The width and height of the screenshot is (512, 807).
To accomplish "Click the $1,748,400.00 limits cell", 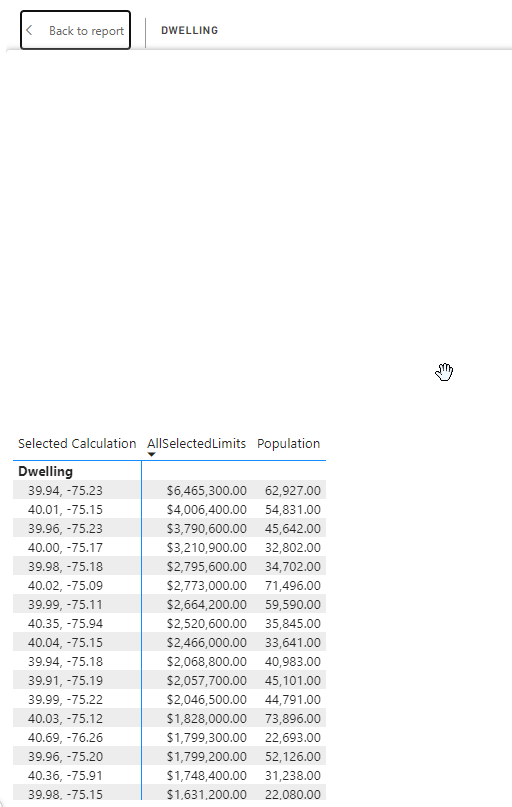I will point(206,776).
